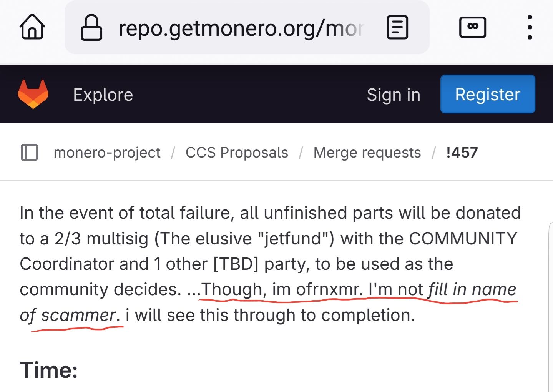Click the "Time:" section heading
This screenshot has height=392, width=553.
click(49, 370)
